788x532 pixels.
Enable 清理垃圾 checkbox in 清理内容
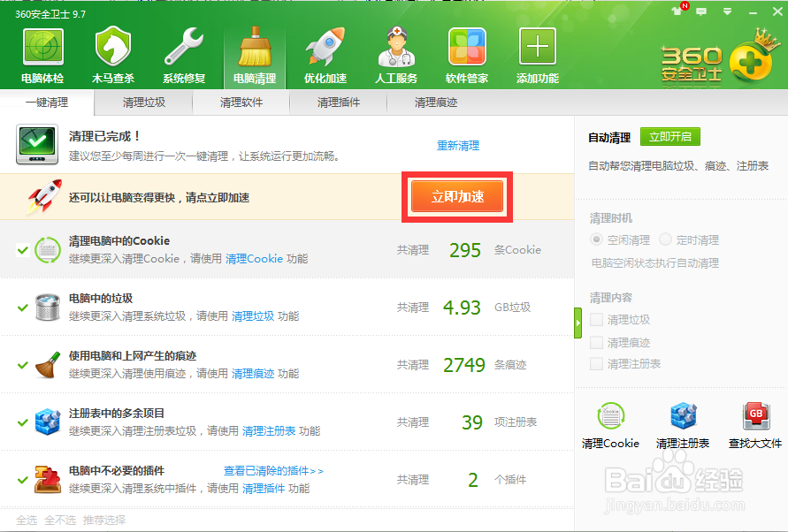[x=597, y=320]
